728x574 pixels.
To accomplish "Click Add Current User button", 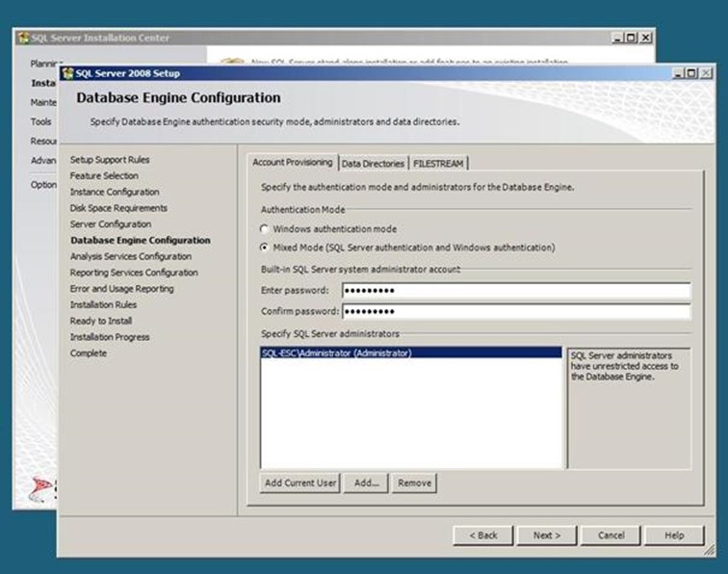I will (299, 483).
